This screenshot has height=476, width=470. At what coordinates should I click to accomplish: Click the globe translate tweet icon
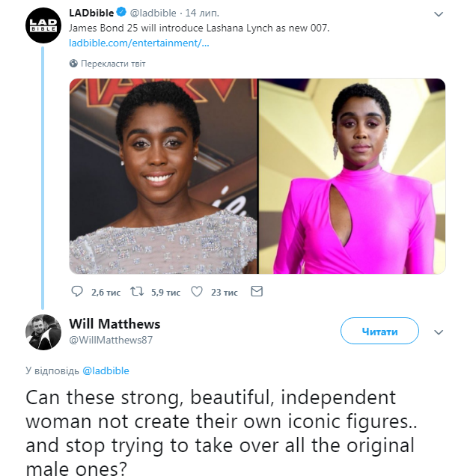[74, 64]
